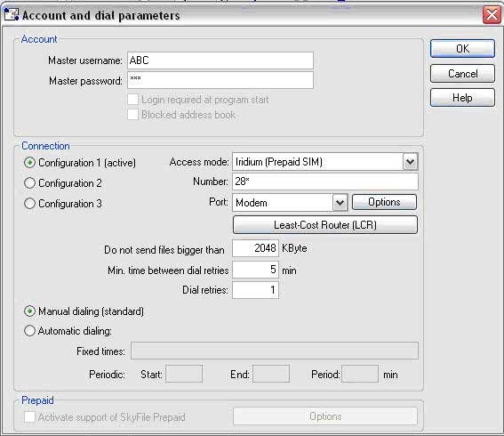Open the Port dropdown arrow
Screen dimensions: 504x436
[340, 203]
